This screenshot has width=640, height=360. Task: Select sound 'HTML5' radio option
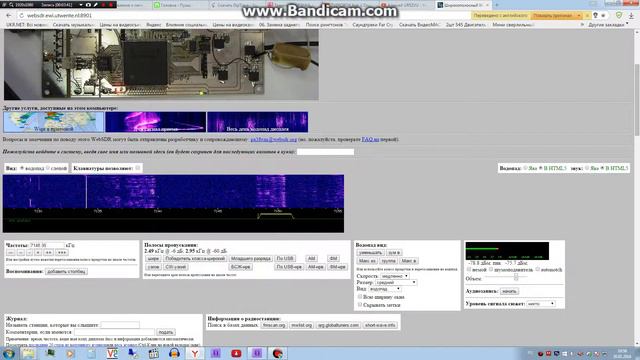click(x=602, y=168)
